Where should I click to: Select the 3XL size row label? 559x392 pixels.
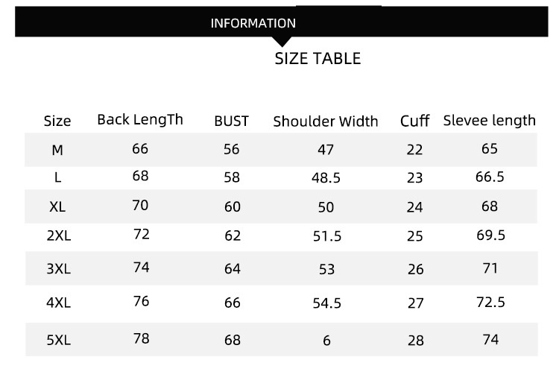coord(57,269)
